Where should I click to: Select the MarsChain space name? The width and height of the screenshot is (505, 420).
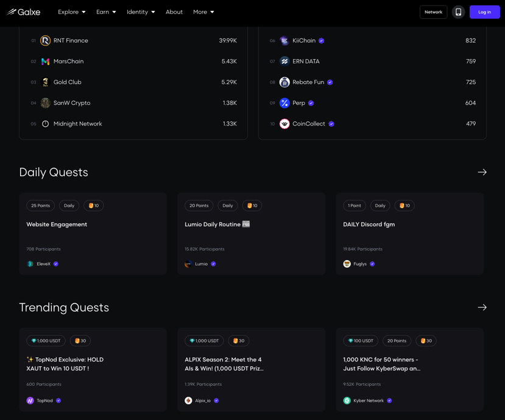[x=68, y=61]
